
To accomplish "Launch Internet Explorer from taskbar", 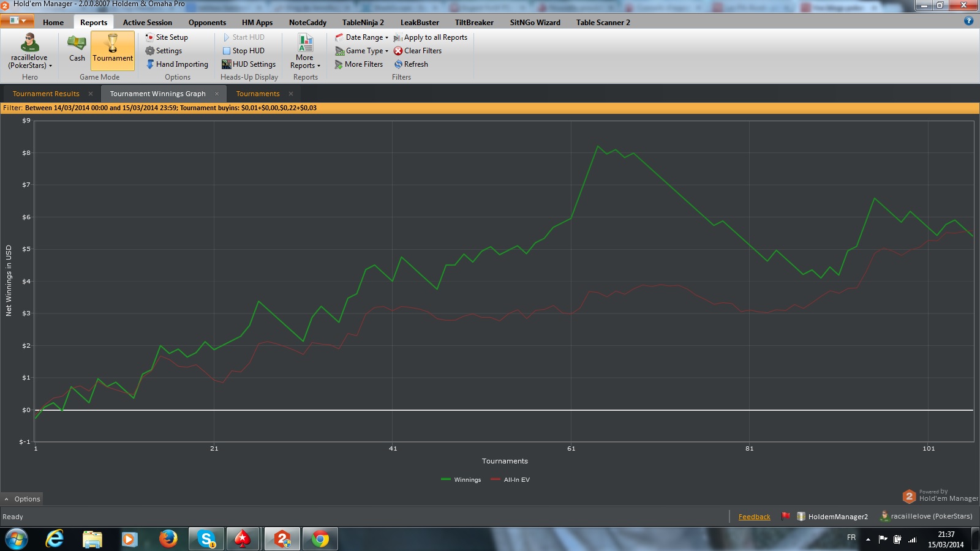I will coord(55,539).
